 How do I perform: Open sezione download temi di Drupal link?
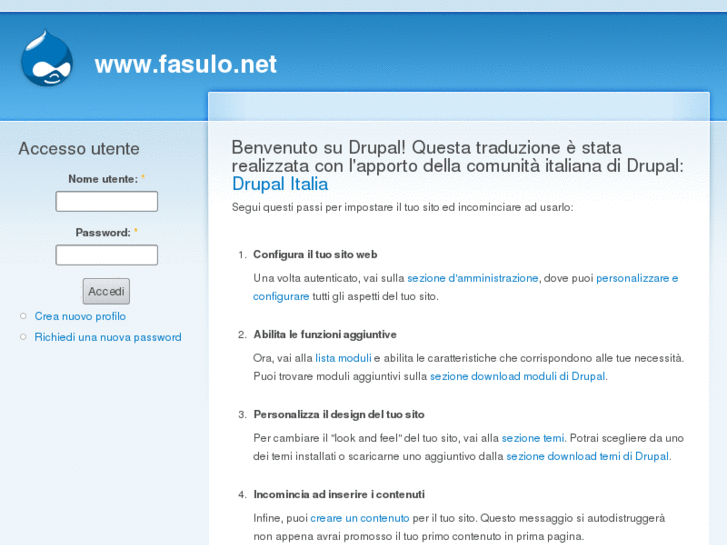587,456
